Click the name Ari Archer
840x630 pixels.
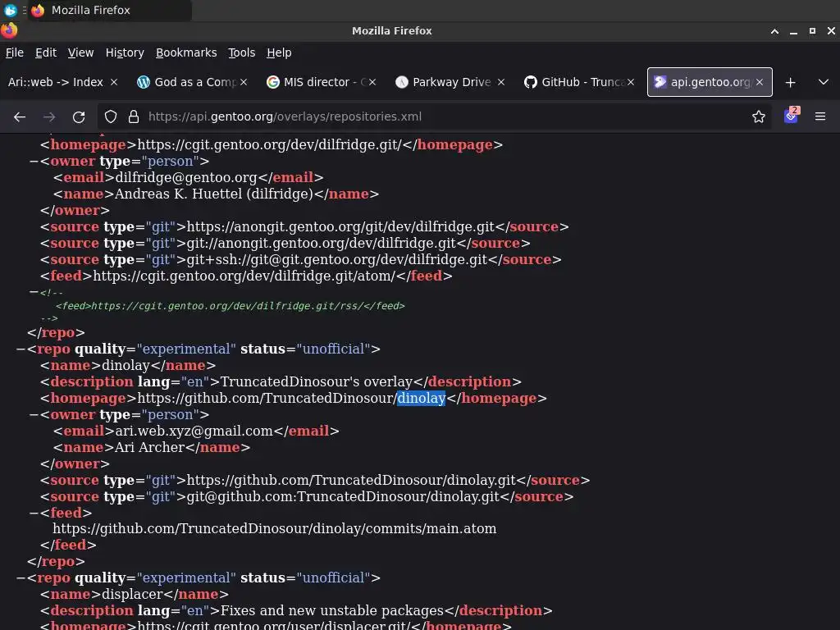[x=149, y=447]
